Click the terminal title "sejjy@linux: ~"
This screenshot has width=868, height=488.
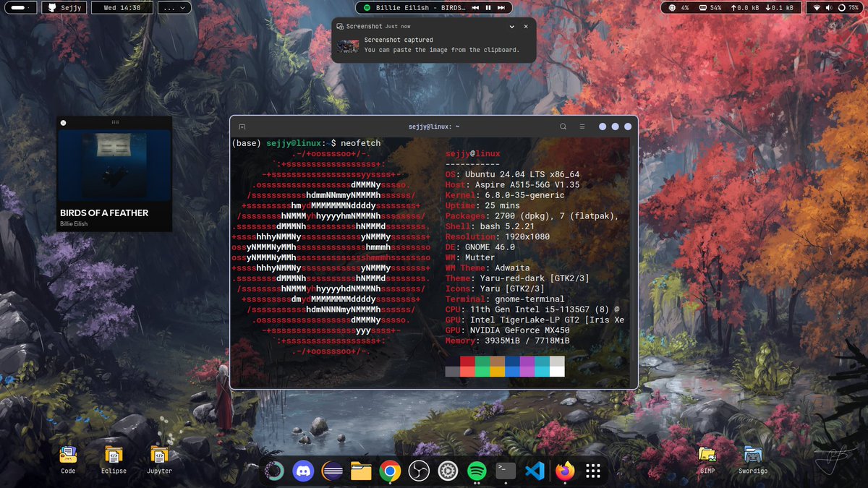click(x=434, y=127)
